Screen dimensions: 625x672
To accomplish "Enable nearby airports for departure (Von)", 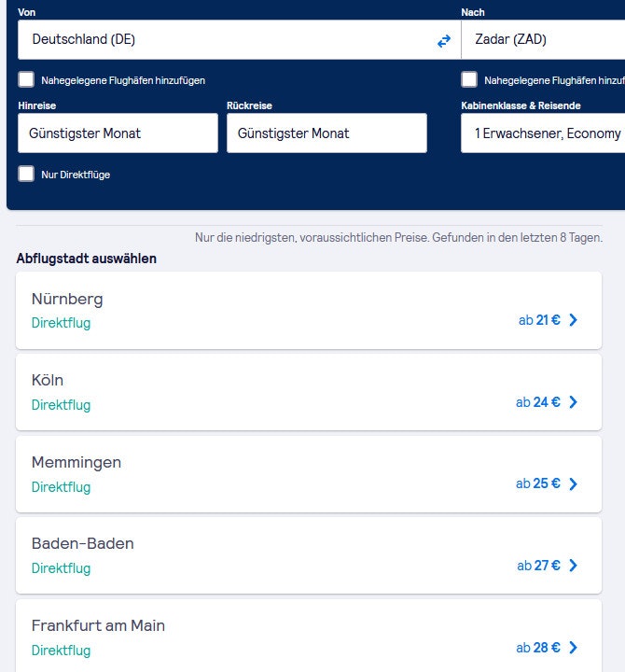I will [26, 80].
